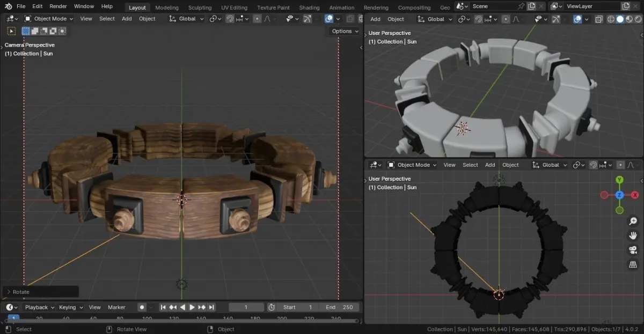Toggle overlays in camera viewport
644x334 pixels.
(x=329, y=18)
